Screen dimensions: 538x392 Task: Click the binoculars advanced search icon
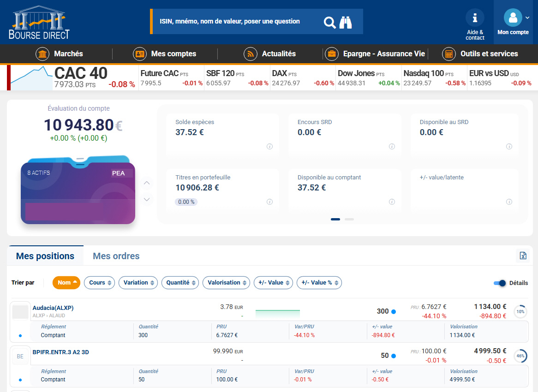[346, 22]
